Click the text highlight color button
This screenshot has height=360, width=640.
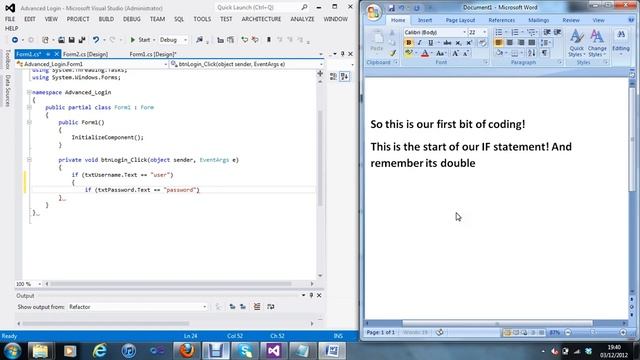pyautogui.click(x=408, y=53)
